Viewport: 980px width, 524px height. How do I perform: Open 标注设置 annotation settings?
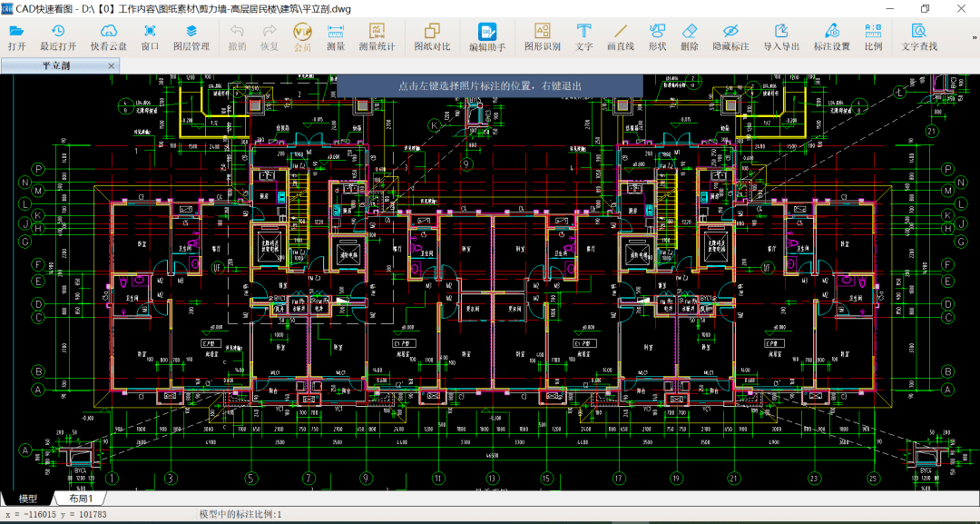831,36
